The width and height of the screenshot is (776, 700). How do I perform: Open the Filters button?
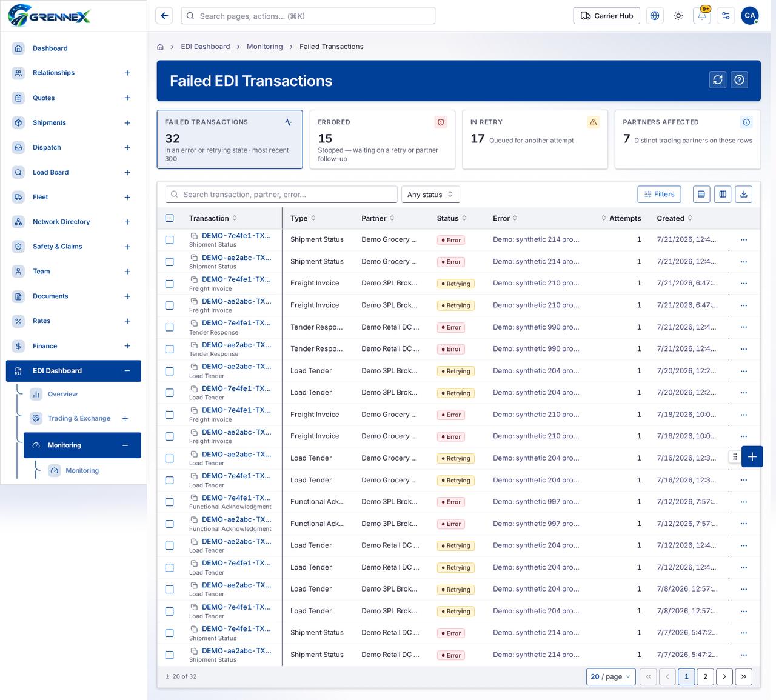[659, 194]
